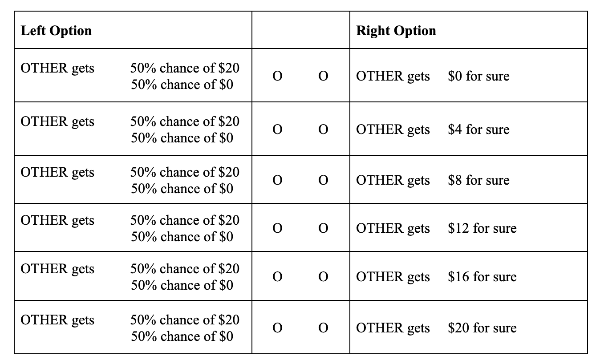Viewport: 600px width, 364px height.
Task: Click the "$16 for sure" text
Action: coord(482,277)
